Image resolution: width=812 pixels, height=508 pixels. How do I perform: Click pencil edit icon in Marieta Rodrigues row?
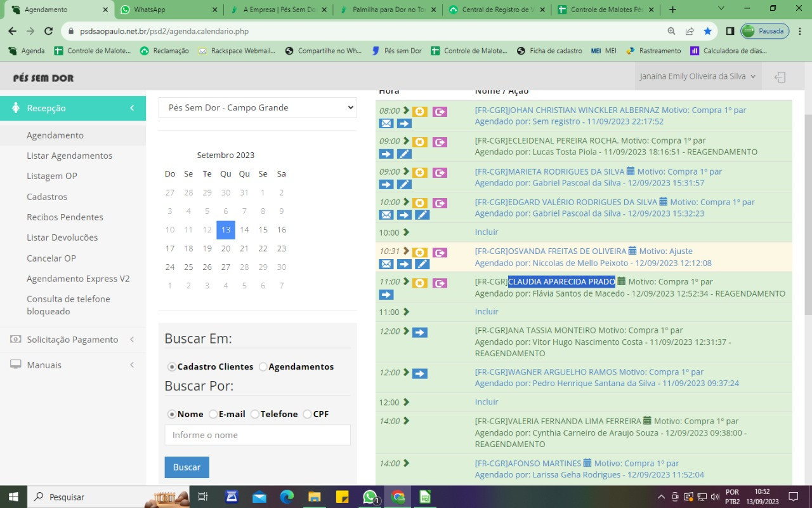(404, 185)
